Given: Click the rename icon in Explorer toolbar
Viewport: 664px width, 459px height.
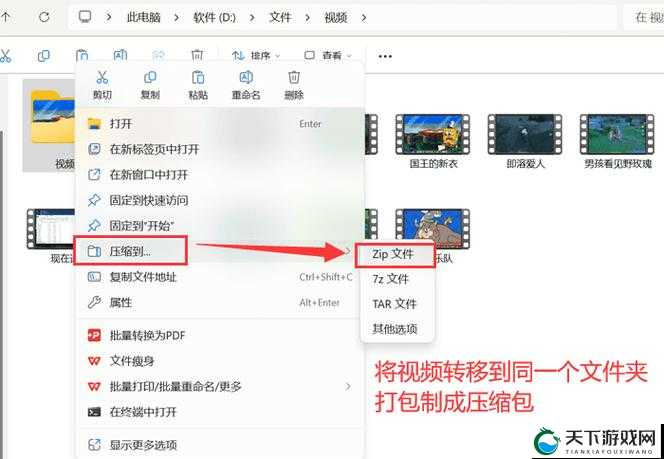Looking at the screenshot, I should click(x=120, y=55).
